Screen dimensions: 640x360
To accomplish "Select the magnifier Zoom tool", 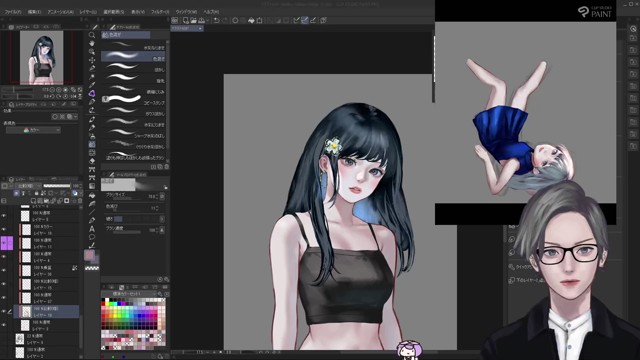I will 92,35.
